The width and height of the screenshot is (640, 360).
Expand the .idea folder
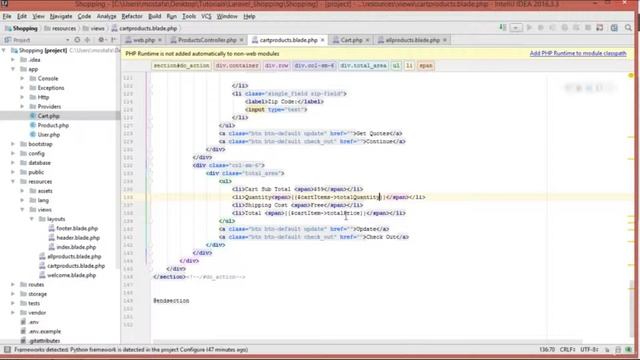(13, 60)
